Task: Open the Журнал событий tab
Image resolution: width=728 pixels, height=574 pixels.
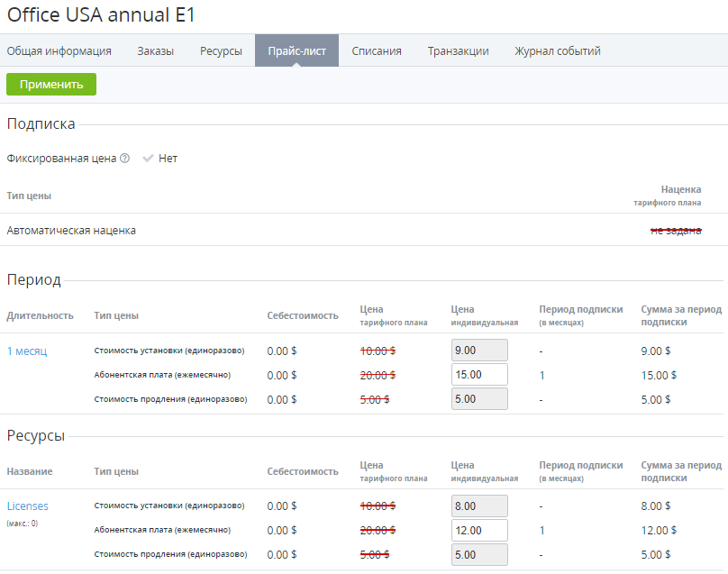Action: tap(558, 51)
